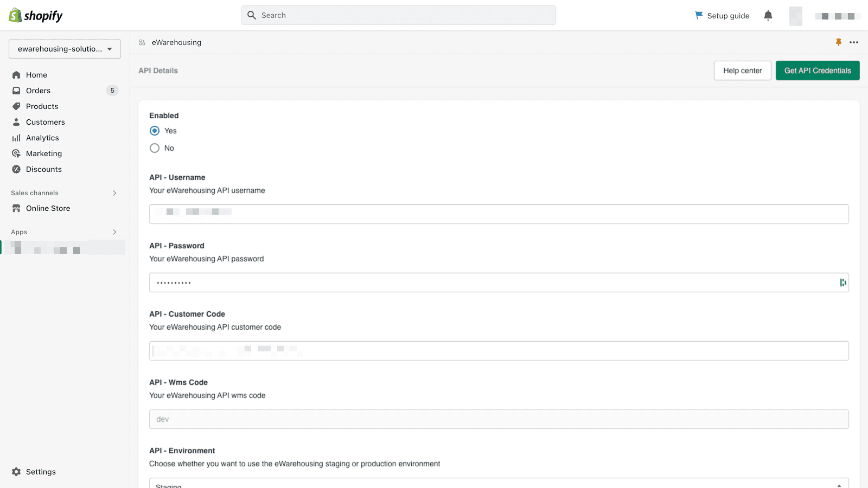Disable the app by selecting No
This screenshot has height=488, width=868.
click(x=155, y=148)
